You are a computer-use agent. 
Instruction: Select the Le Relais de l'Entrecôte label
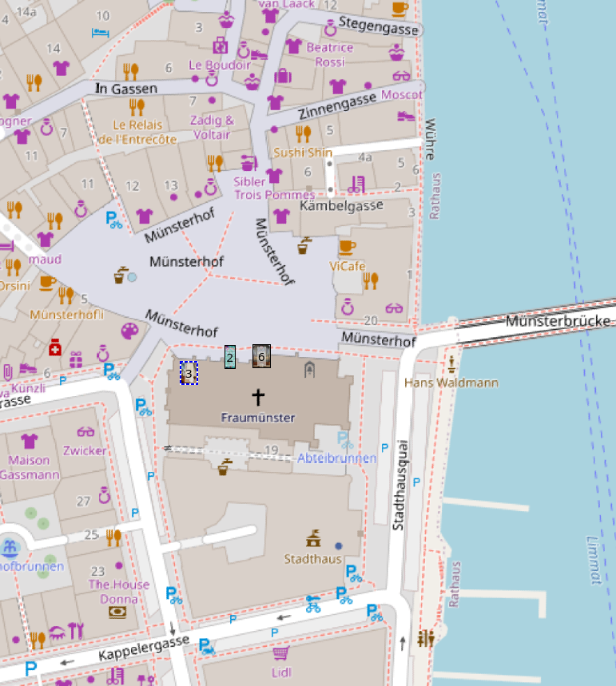pos(137,132)
